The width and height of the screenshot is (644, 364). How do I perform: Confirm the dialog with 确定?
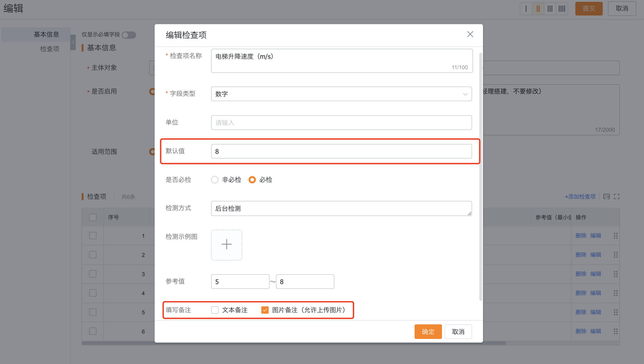[428, 331]
